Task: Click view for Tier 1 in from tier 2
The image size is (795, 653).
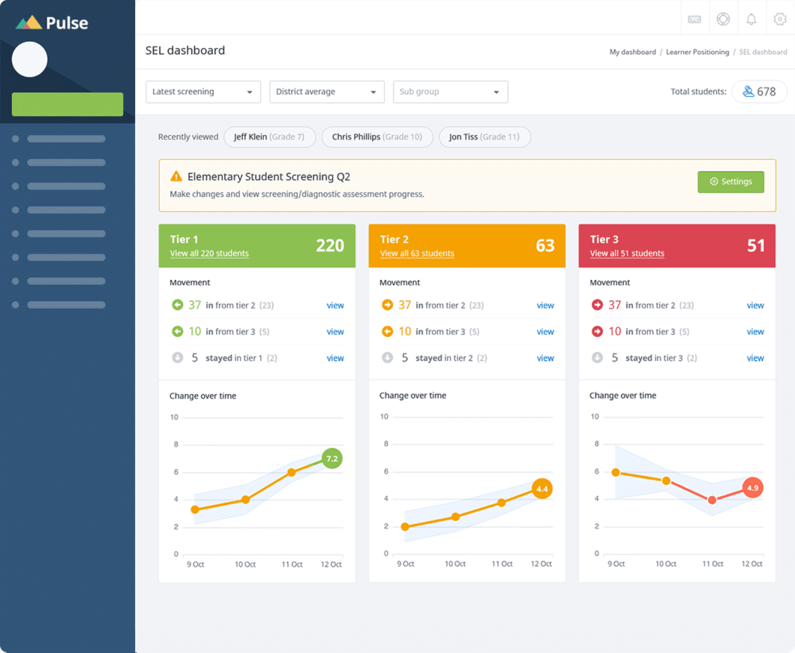Action: tap(335, 305)
